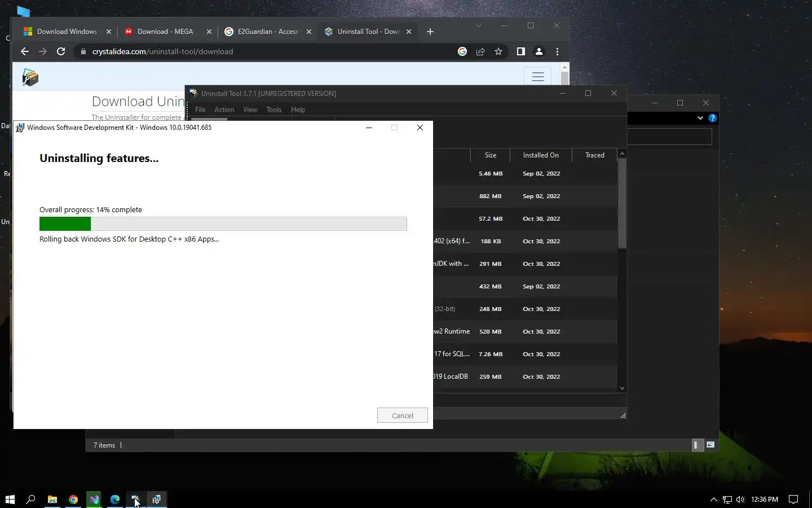This screenshot has height=508, width=812.
Task: Open Chrome from taskbar
Action: pyautogui.click(x=73, y=499)
